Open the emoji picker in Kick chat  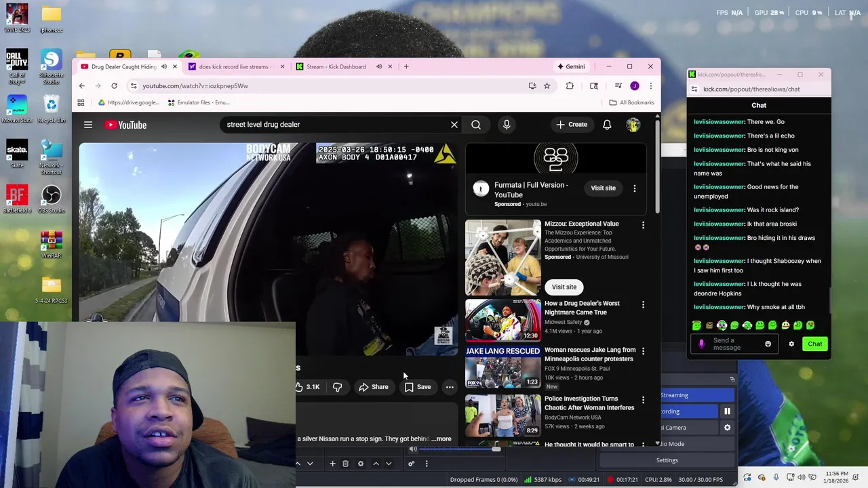(768, 344)
